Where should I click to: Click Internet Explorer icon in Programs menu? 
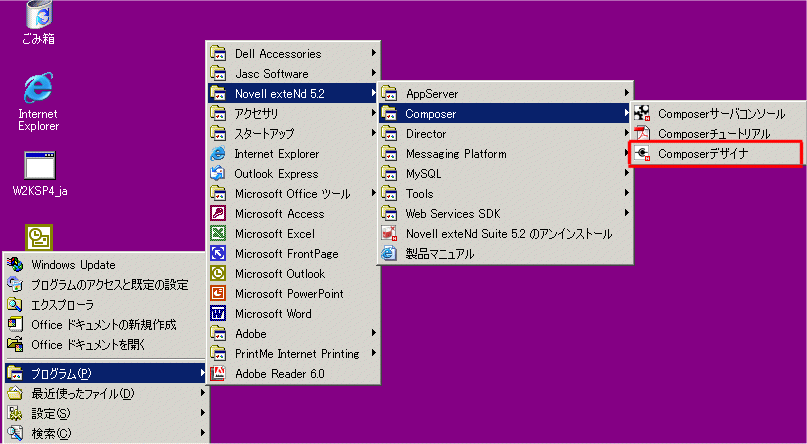pyautogui.click(x=219, y=153)
